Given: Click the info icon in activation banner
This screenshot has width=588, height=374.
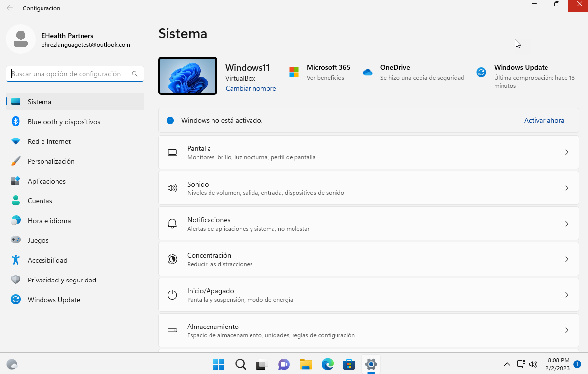Looking at the screenshot, I should [x=170, y=120].
